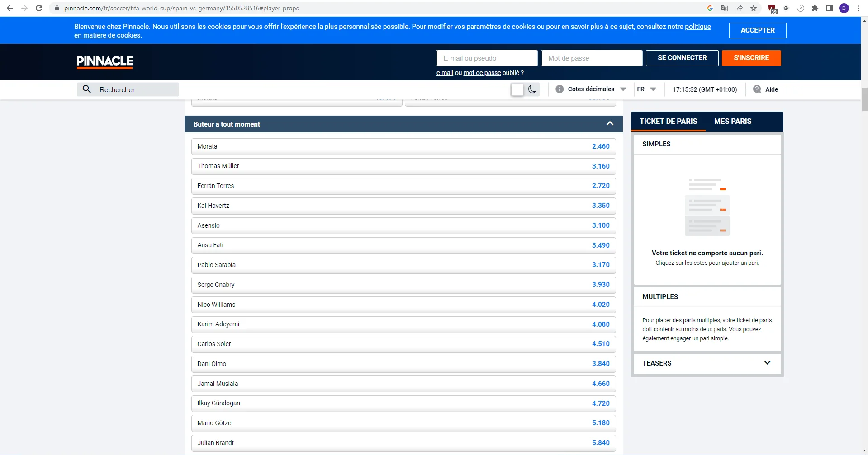The width and height of the screenshot is (868, 455).
Task: Click the Aide help icon
Action: point(757,89)
